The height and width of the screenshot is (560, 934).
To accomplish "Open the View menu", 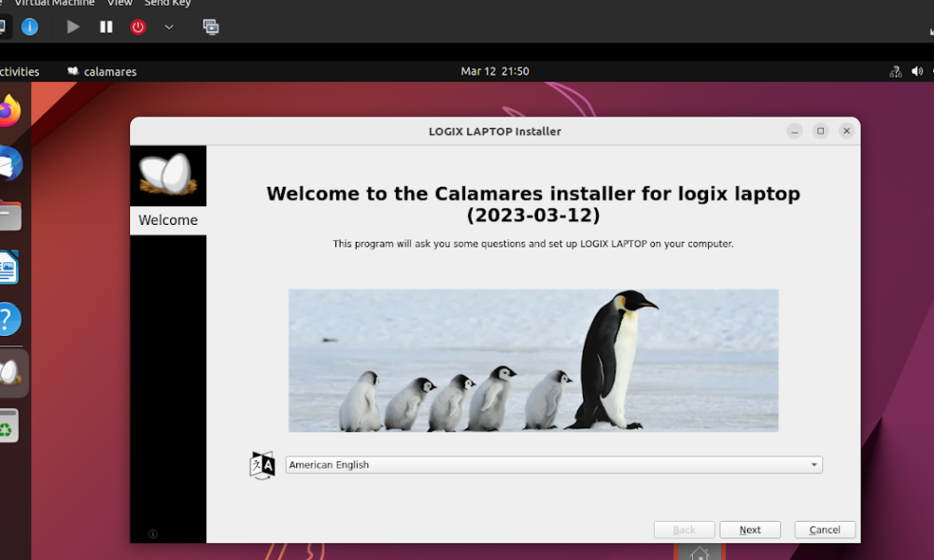I will [x=120, y=3].
